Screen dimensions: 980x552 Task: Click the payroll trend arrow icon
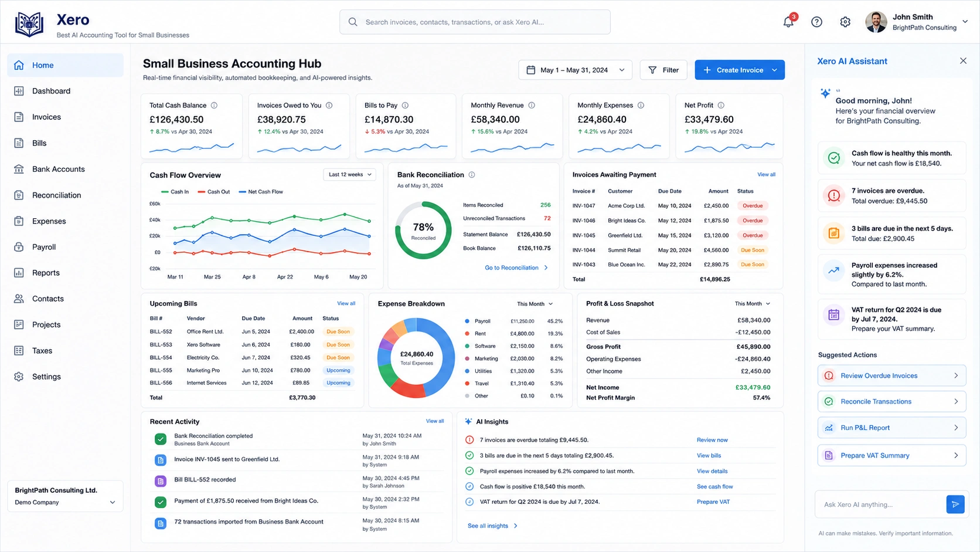point(833,270)
